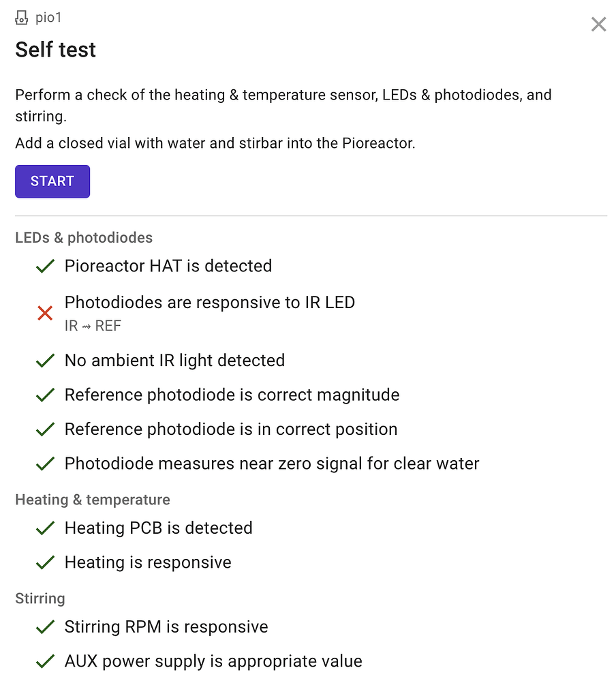Click the checkmark next to No ambient IR light detected
The height and width of the screenshot is (698, 616).
click(45, 360)
